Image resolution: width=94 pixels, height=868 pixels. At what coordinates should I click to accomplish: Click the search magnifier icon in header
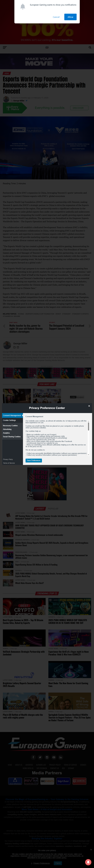coord(90,48)
